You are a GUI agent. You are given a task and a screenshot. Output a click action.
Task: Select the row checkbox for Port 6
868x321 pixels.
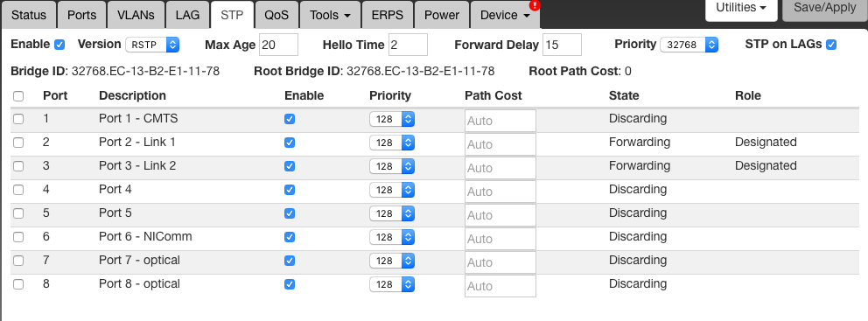(19, 237)
